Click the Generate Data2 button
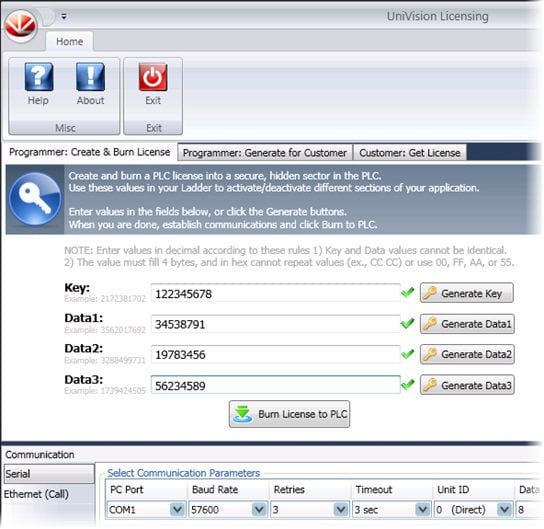 [467, 354]
